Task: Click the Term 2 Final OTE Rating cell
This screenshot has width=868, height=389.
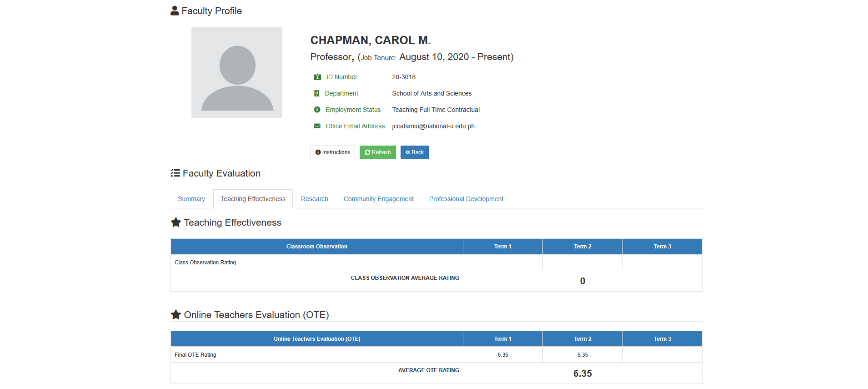Action: point(582,355)
